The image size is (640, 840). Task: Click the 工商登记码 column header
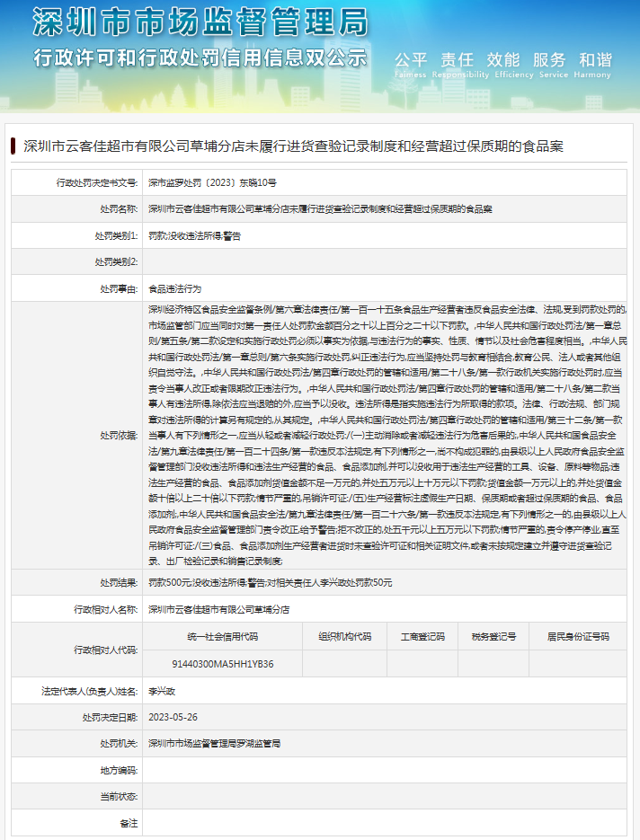[x=422, y=636]
